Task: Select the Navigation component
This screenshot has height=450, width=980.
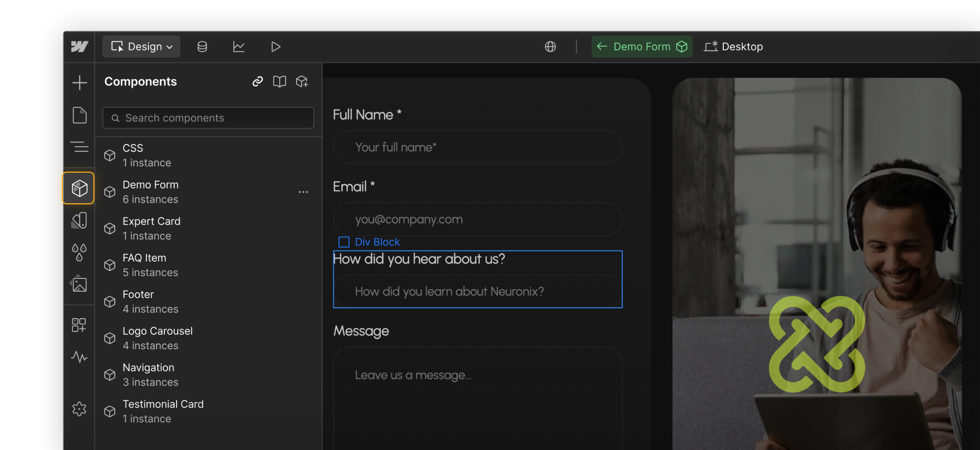Action: [208, 375]
